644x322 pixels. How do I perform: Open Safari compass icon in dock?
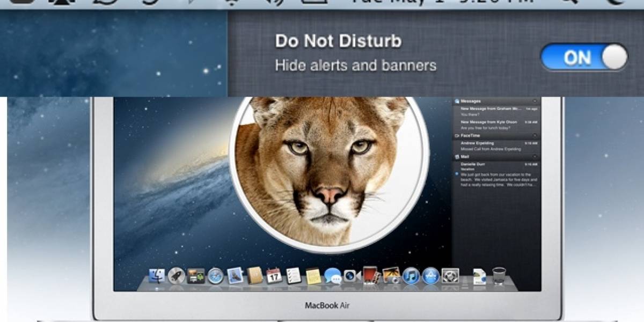pos(216,276)
